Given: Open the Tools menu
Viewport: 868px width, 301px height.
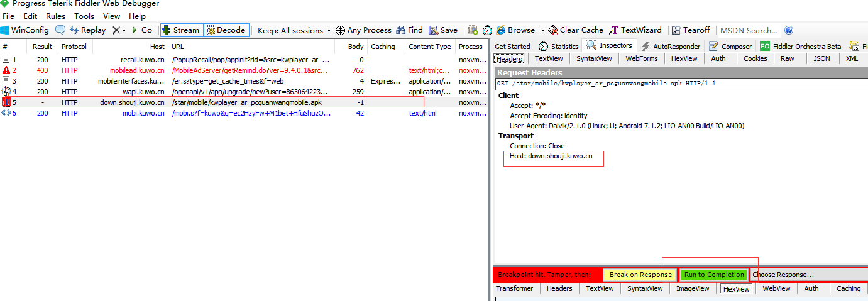Looking at the screenshot, I should point(84,16).
